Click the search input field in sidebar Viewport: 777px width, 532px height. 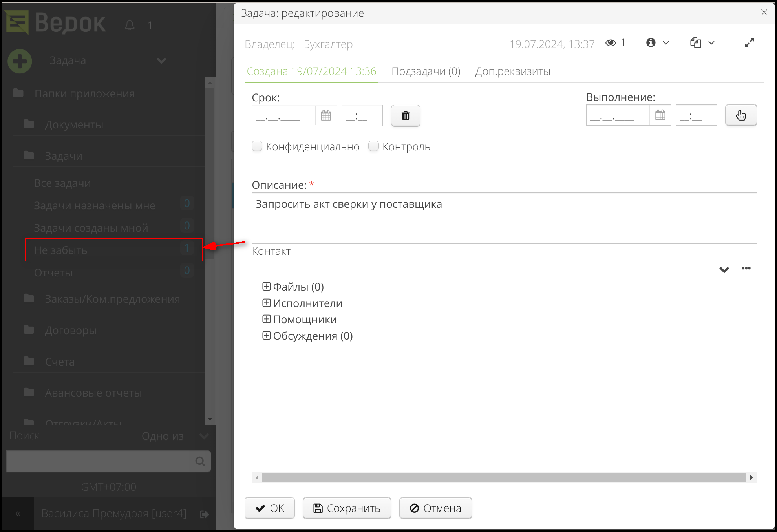coord(102,461)
